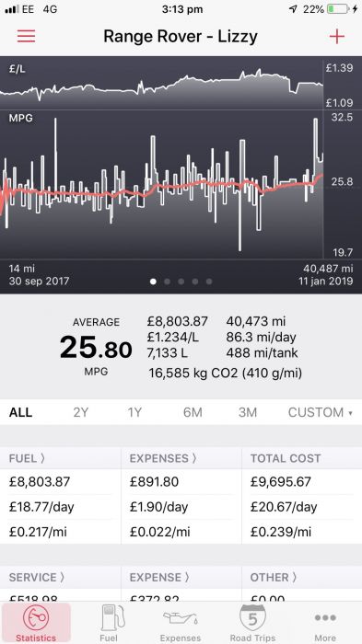Select the 3M time range
This screenshot has height=644, width=362.
pyautogui.click(x=248, y=412)
